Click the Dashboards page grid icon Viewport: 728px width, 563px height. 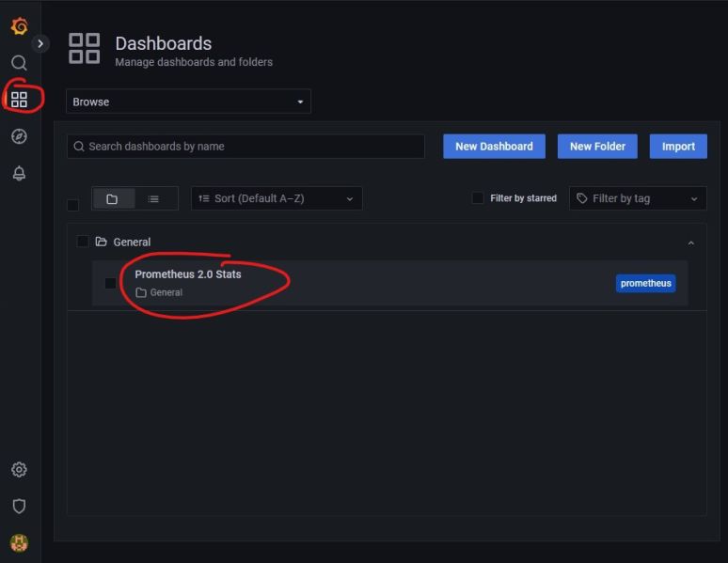point(84,48)
